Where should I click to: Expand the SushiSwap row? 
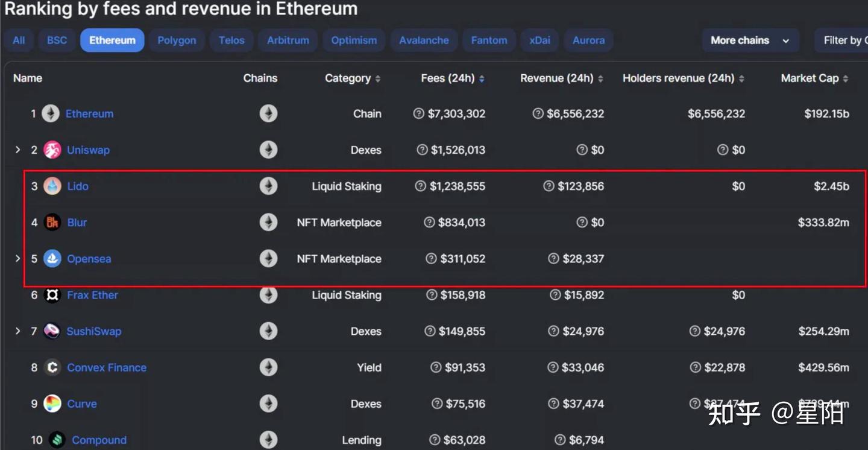pos(17,331)
